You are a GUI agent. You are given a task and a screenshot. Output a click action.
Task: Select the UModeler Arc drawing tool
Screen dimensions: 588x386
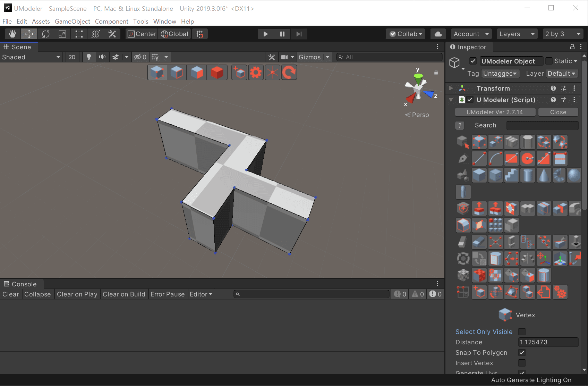point(495,159)
